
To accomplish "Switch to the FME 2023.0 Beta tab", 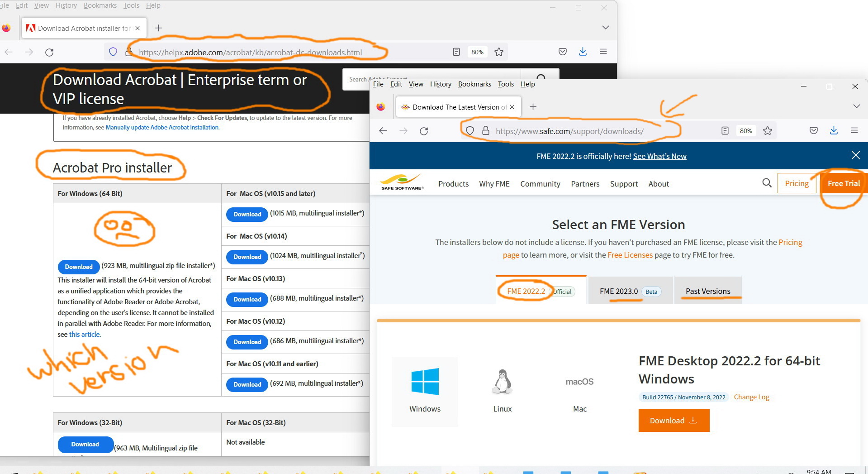I will pos(631,291).
